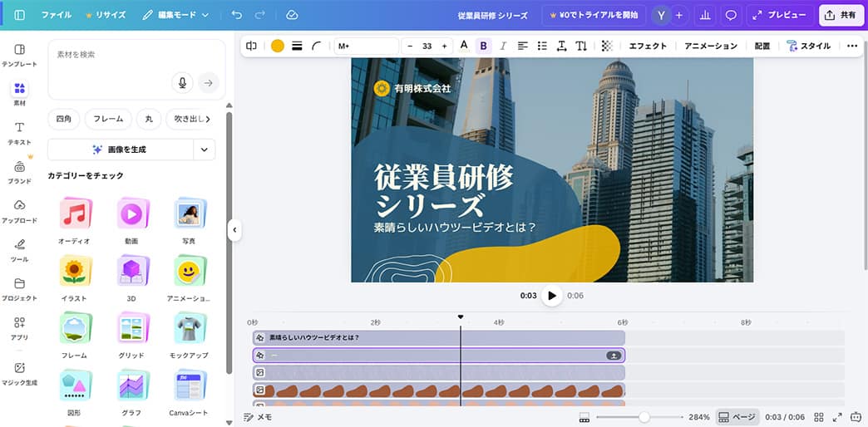Open the text color A icon
This screenshot has width=868, height=427.
pyautogui.click(x=464, y=46)
